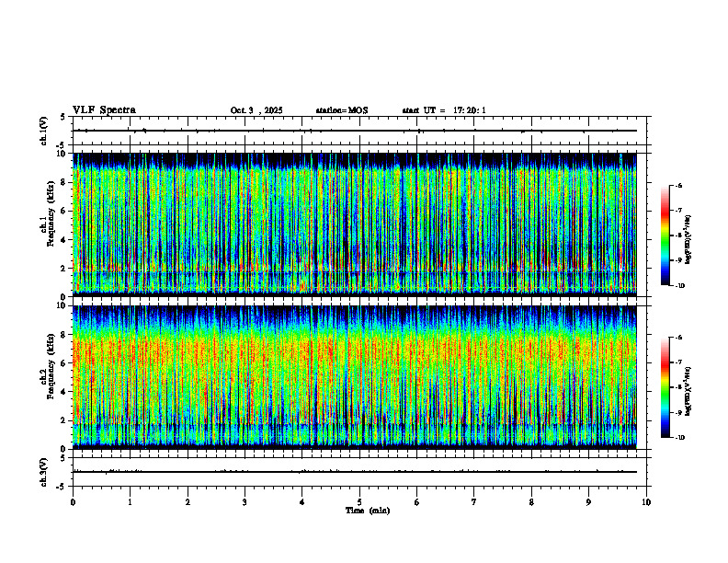Click the ch.2 colorbar "-8" label
The height and width of the screenshot is (563, 728).
click(678, 387)
